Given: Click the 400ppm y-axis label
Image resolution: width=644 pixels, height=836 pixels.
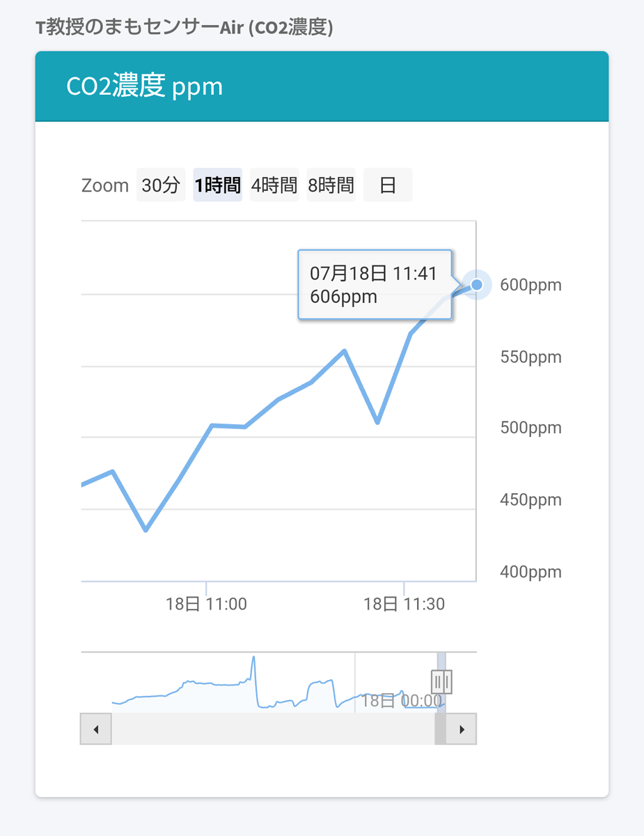Looking at the screenshot, I should [531, 572].
